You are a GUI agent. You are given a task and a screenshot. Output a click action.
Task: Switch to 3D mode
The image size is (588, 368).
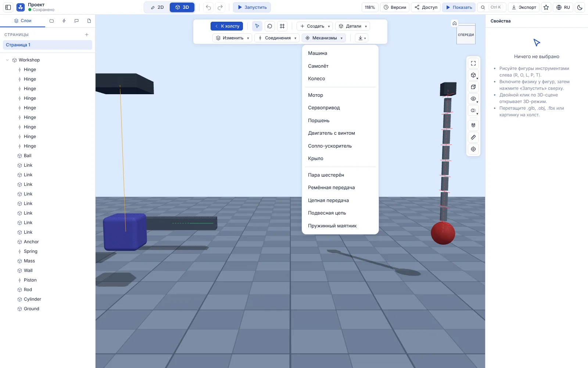(182, 7)
